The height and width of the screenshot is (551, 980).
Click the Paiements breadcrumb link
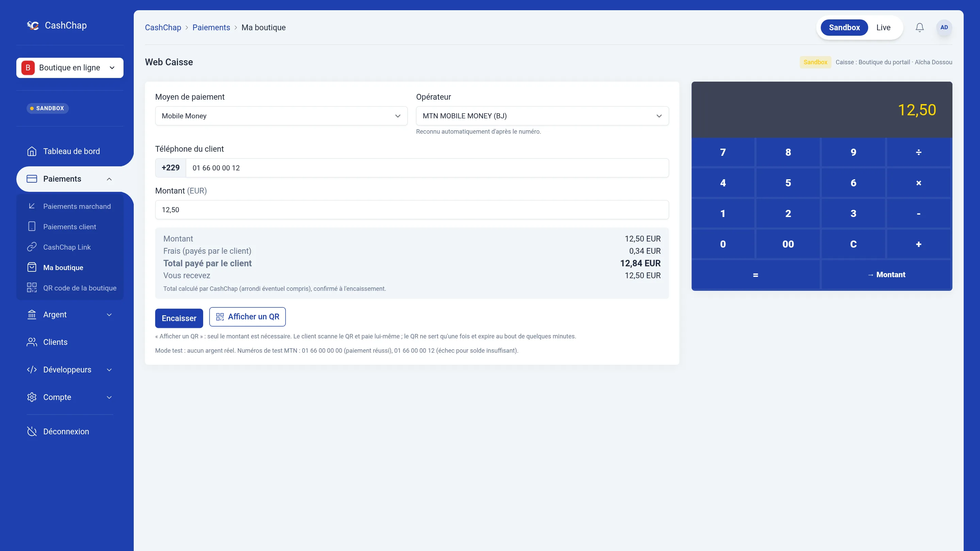tap(211, 27)
